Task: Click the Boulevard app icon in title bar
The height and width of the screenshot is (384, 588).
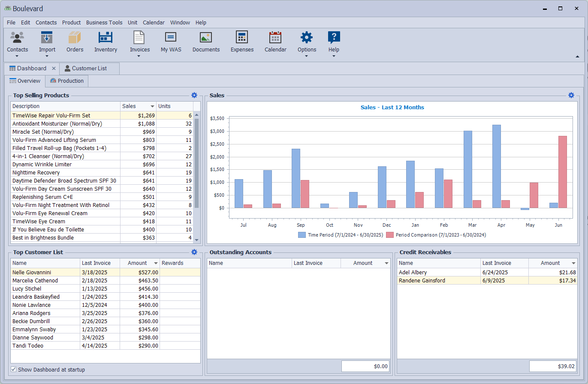Action: (x=7, y=8)
